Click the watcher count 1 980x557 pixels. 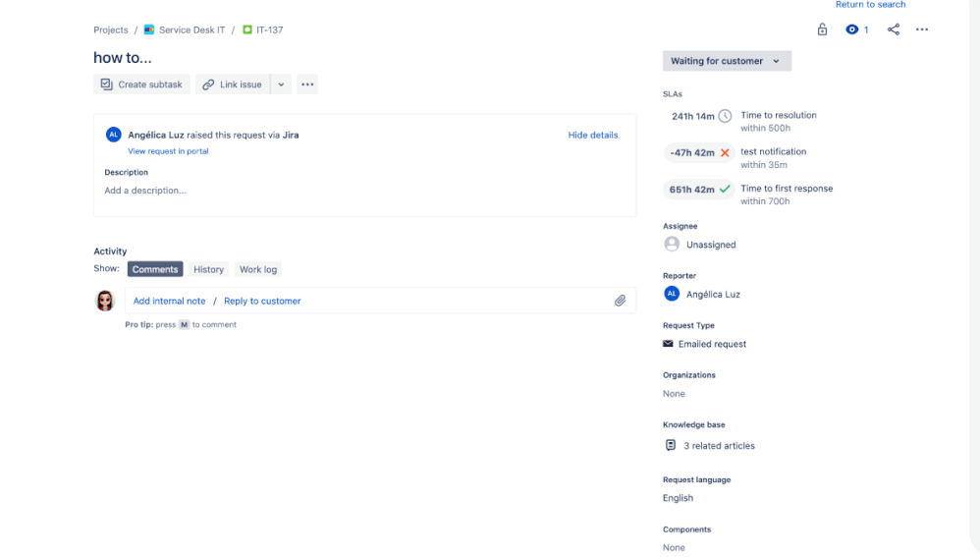(866, 30)
